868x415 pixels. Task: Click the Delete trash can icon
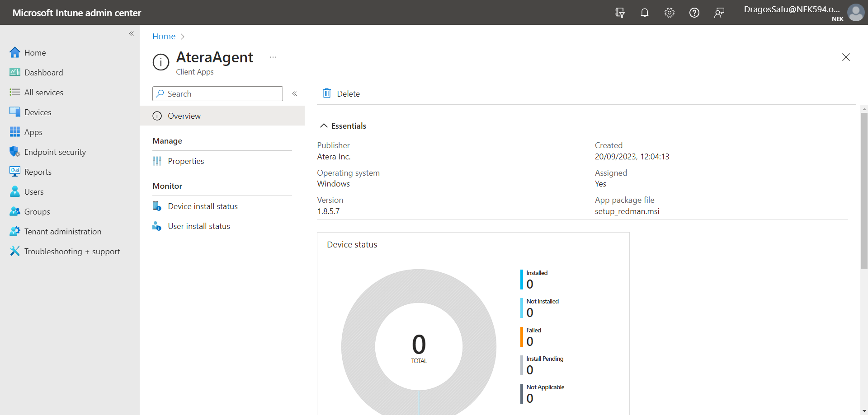[x=327, y=93]
